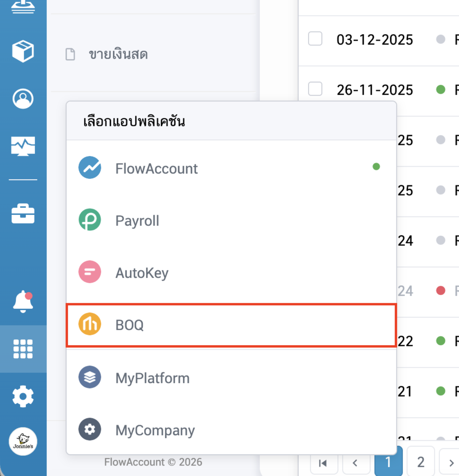Click the grey status dot on 03-12-2025 row

coord(440,39)
